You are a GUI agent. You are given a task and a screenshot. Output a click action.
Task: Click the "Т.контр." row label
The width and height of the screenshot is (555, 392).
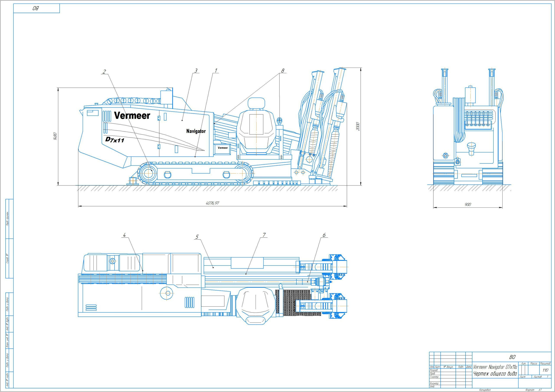(434, 377)
